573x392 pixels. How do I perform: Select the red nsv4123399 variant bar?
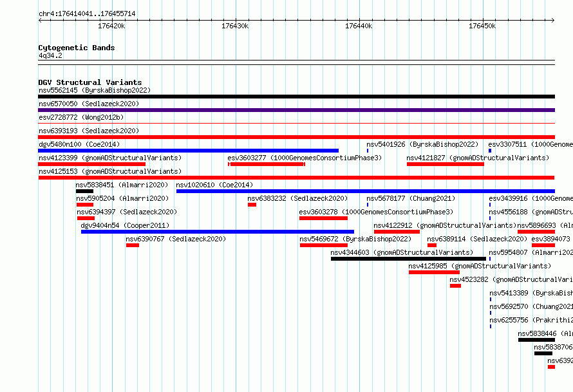[91, 164]
